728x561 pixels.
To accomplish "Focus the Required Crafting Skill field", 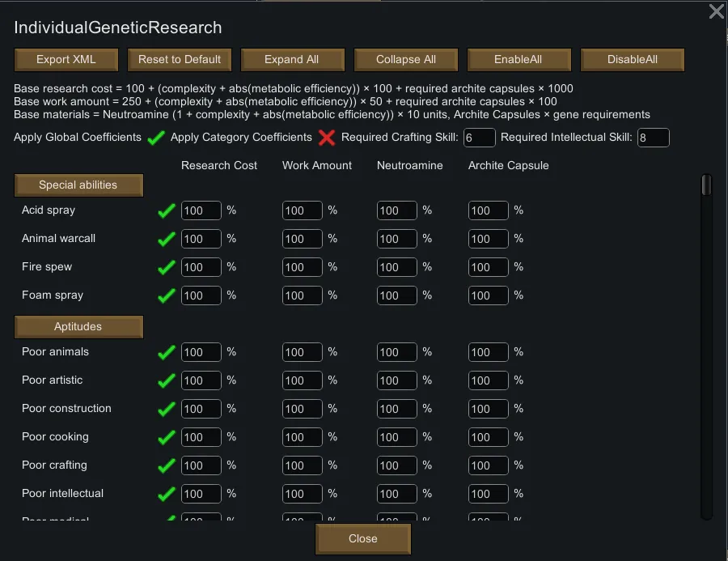I will click(x=479, y=138).
